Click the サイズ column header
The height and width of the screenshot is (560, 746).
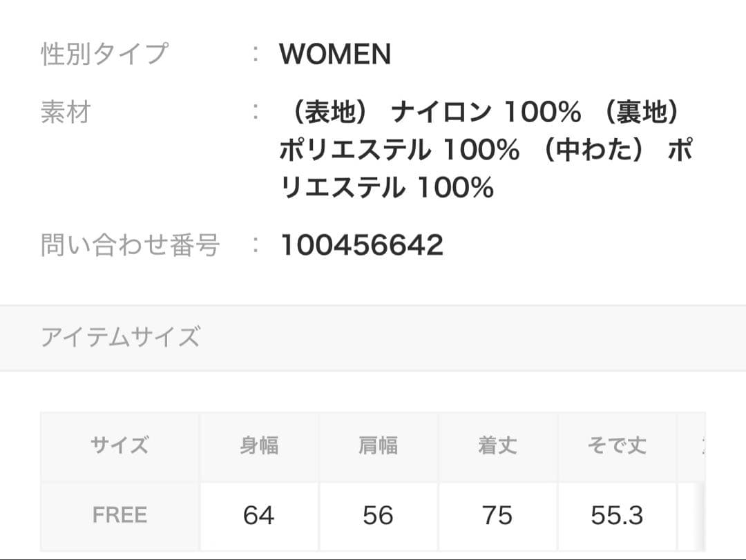pos(119,445)
